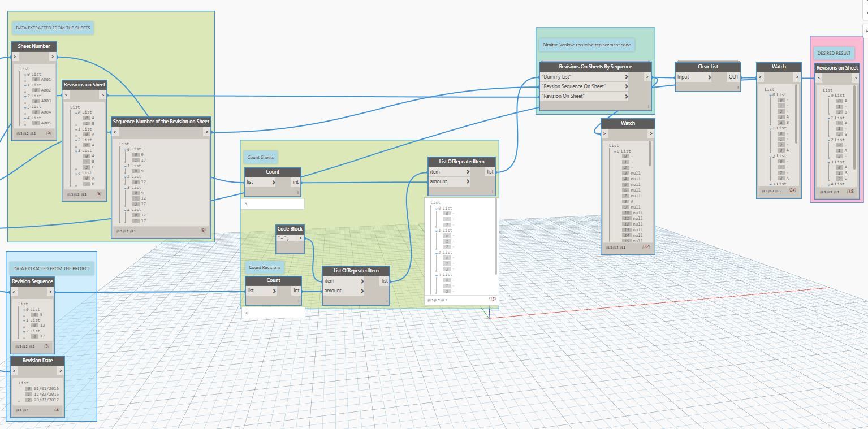
Task: Click the Revision Sequence node output port
Action: coord(50,292)
